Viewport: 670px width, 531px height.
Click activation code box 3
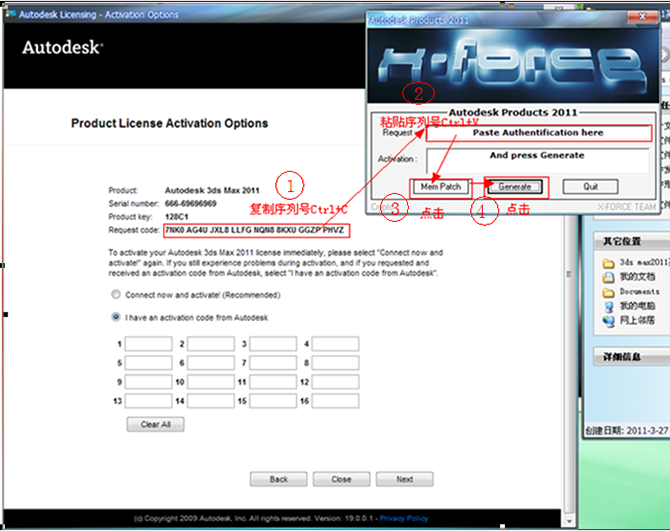click(x=273, y=344)
